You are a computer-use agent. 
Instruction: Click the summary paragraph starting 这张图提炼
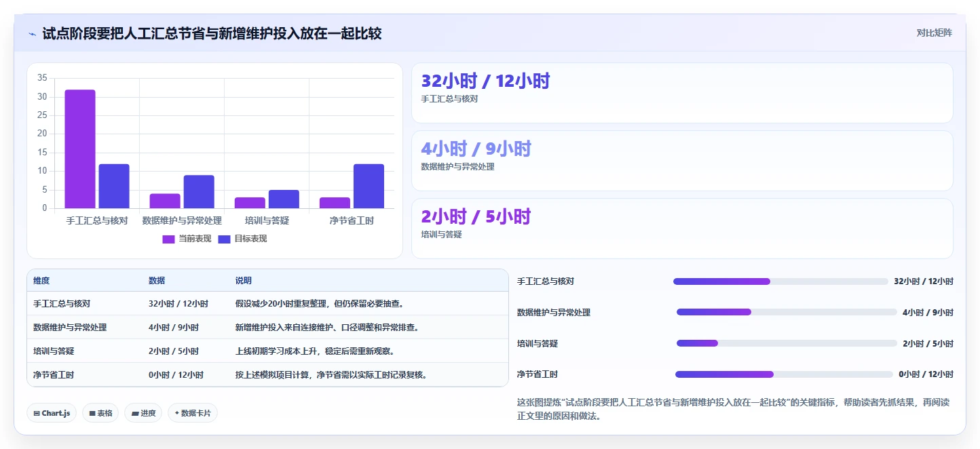click(x=733, y=409)
